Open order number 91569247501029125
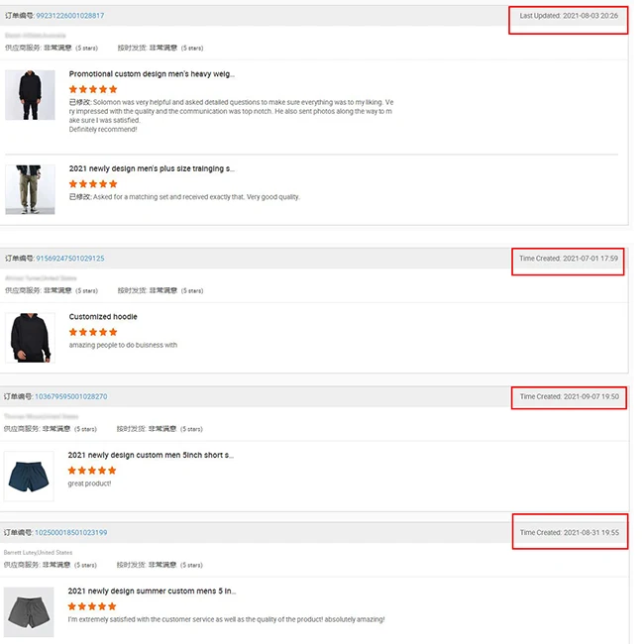 pyautogui.click(x=69, y=259)
